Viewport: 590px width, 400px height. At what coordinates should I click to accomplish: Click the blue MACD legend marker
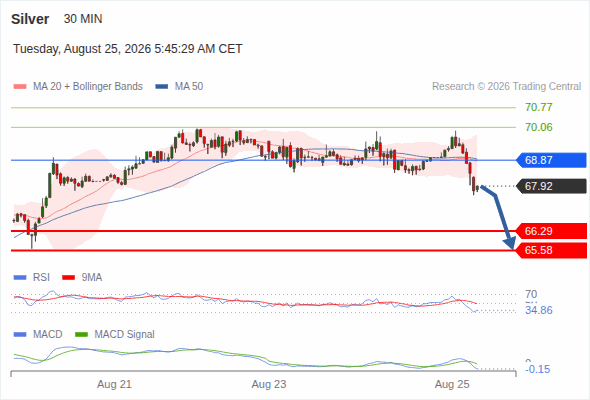(x=20, y=335)
